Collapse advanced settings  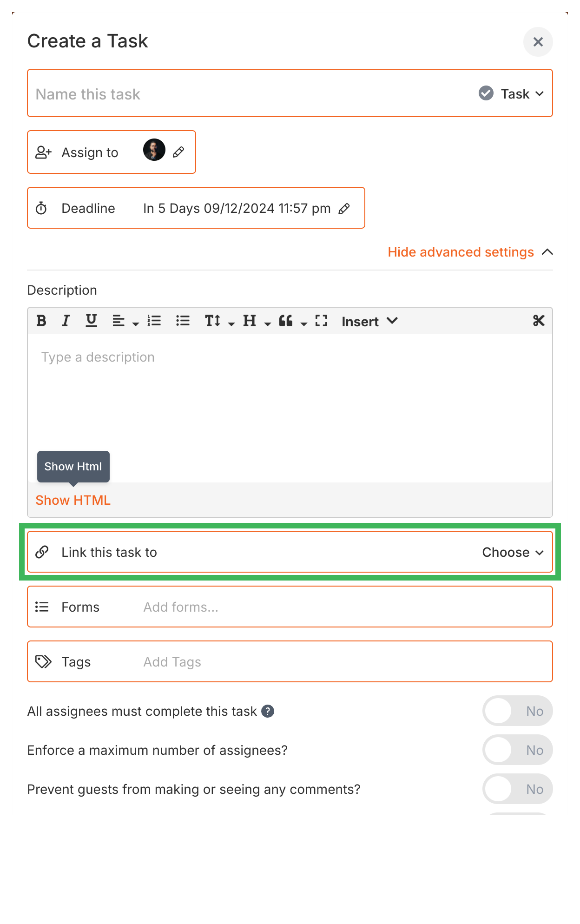click(x=461, y=252)
